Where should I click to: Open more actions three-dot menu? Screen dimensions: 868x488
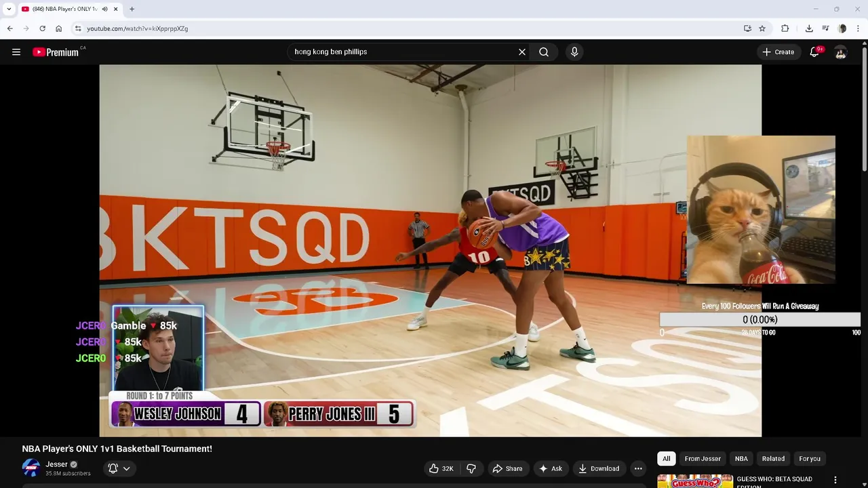point(638,468)
